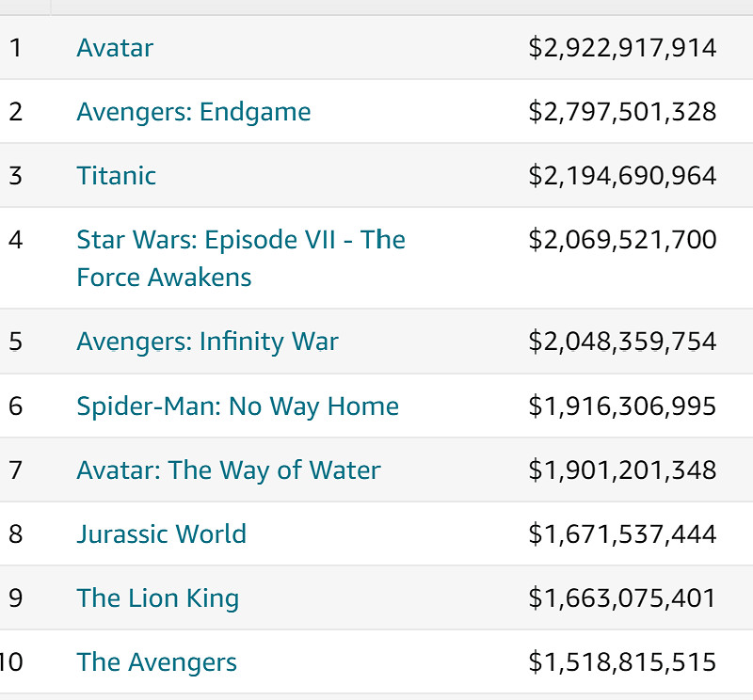This screenshot has height=700, width=753.
Task: Select The Avengers title link
Action: (156, 662)
